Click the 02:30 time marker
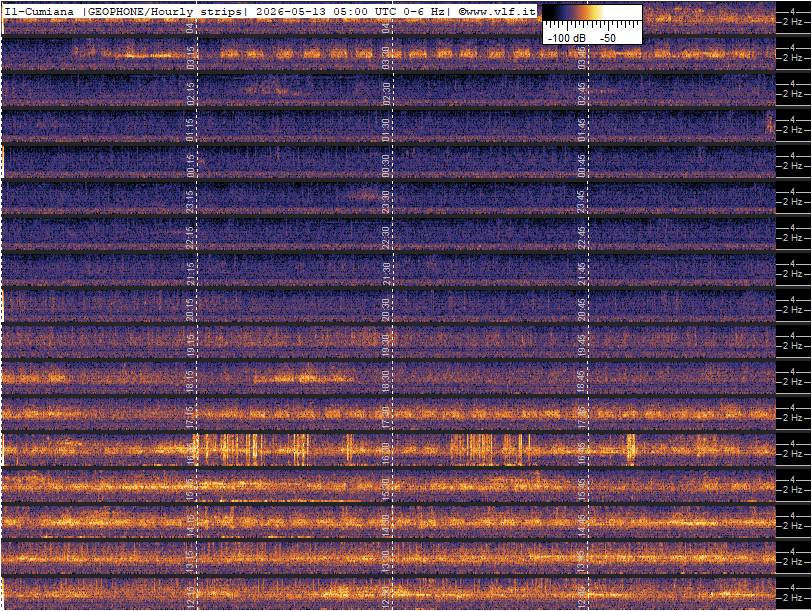This screenshot has width=812, height=611. pos(386,94)
